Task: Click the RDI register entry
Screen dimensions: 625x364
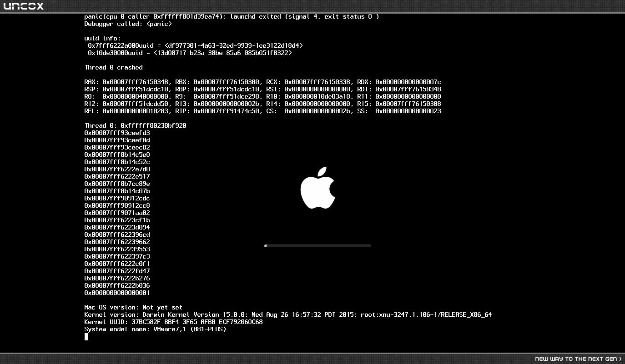Action: (399, 90)
